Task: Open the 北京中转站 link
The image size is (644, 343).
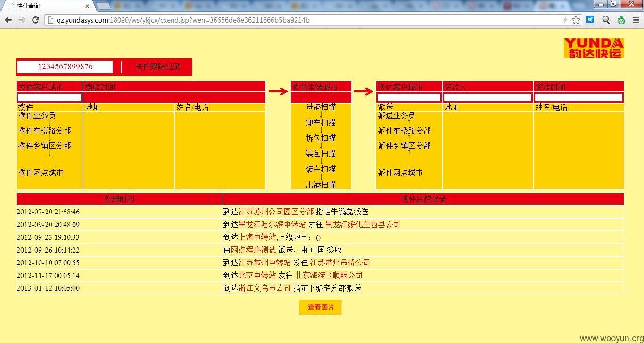Action: pos(257,275)
